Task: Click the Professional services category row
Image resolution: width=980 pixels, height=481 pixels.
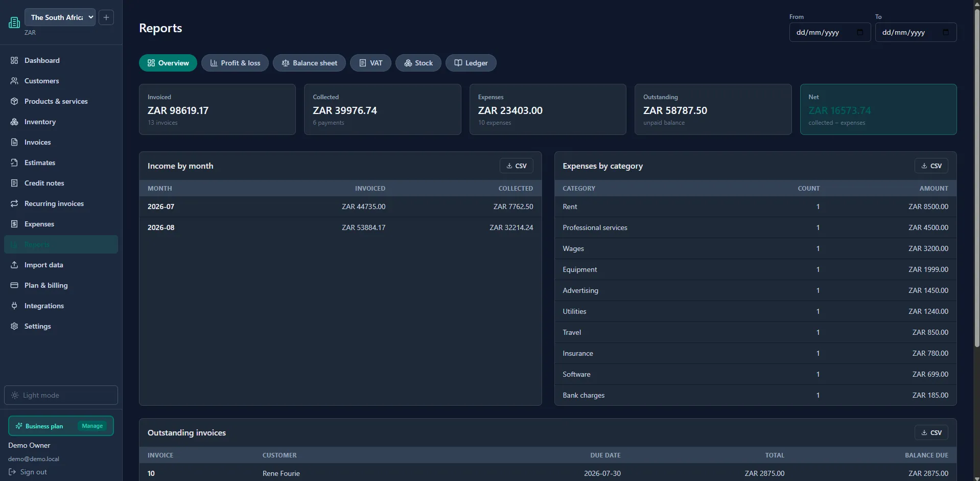Action: click(x=755, y=227)
